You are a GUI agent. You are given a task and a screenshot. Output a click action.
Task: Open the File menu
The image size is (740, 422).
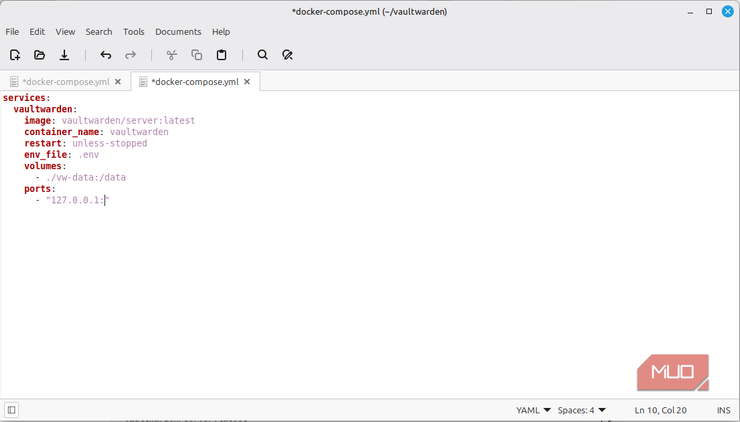12,32
